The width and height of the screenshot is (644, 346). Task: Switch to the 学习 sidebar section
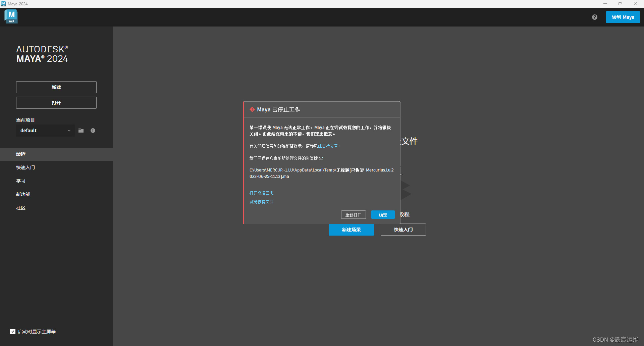tap(21, 181)
